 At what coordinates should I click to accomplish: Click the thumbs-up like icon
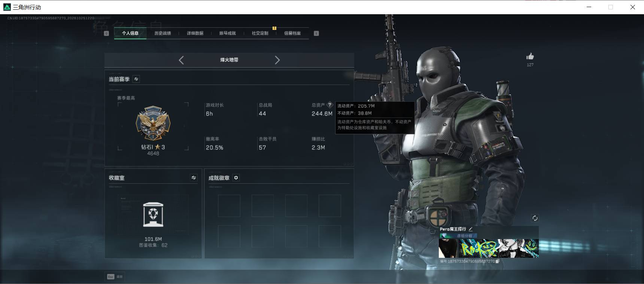(530, 57)
